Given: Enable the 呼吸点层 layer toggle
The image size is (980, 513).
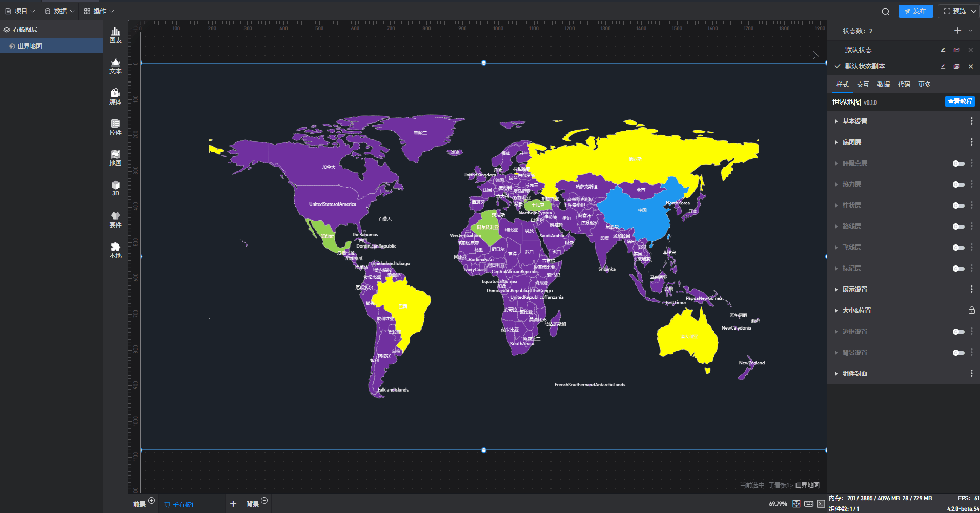Looking at the screenshot, I should click(958, 163).
